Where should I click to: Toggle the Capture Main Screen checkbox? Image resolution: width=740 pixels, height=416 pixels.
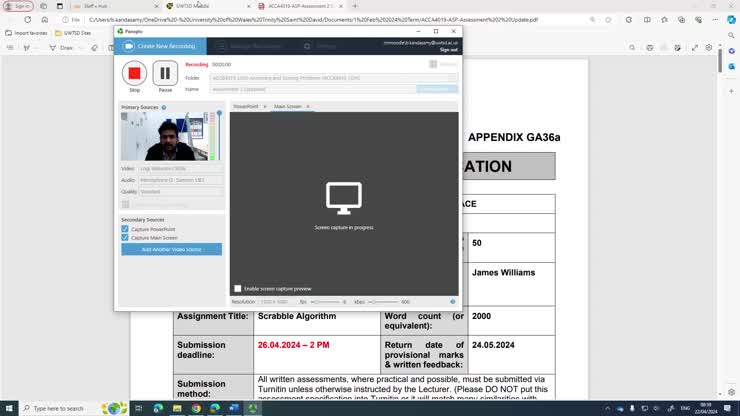click(125, 238)
